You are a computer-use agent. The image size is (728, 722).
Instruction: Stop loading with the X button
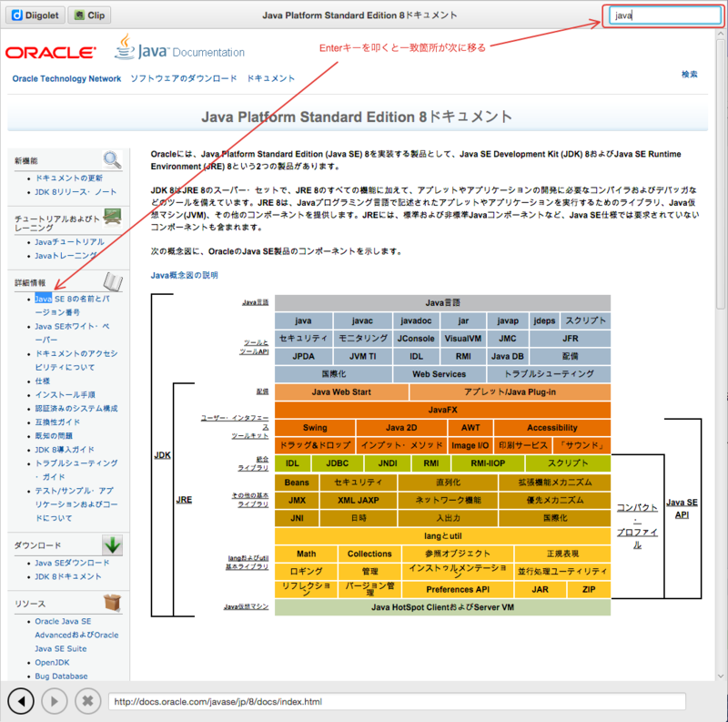[x=87, y=701]
